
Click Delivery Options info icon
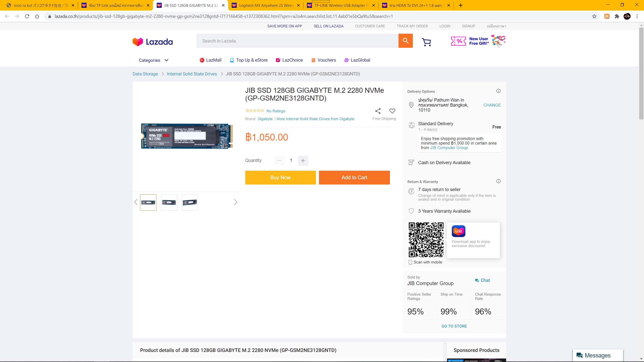[x=498, y=91]
